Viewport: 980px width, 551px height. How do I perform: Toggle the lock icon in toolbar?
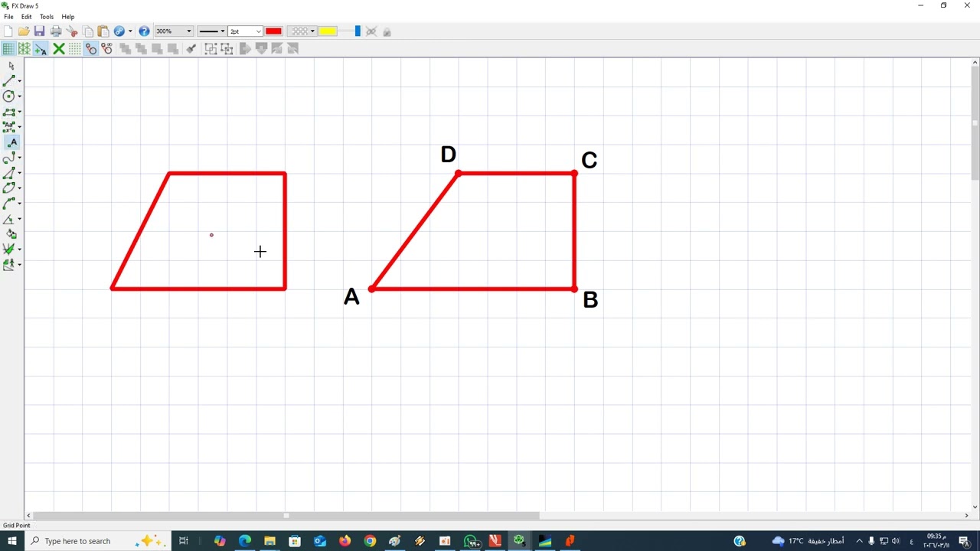click(387, 31)
